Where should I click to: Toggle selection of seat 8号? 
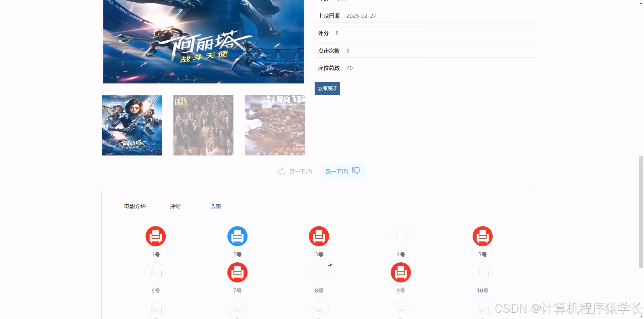(319, 272)
